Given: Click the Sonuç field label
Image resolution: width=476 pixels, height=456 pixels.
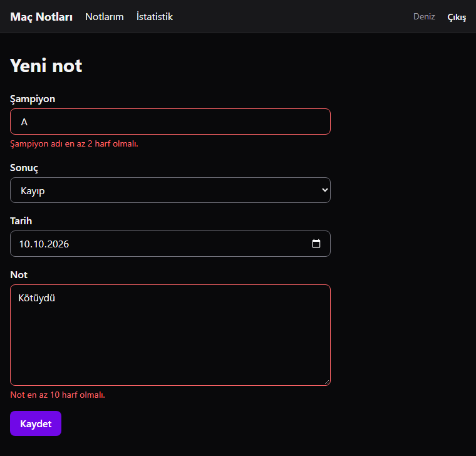Looking at the screenshot, I should (x=24, y=168).
